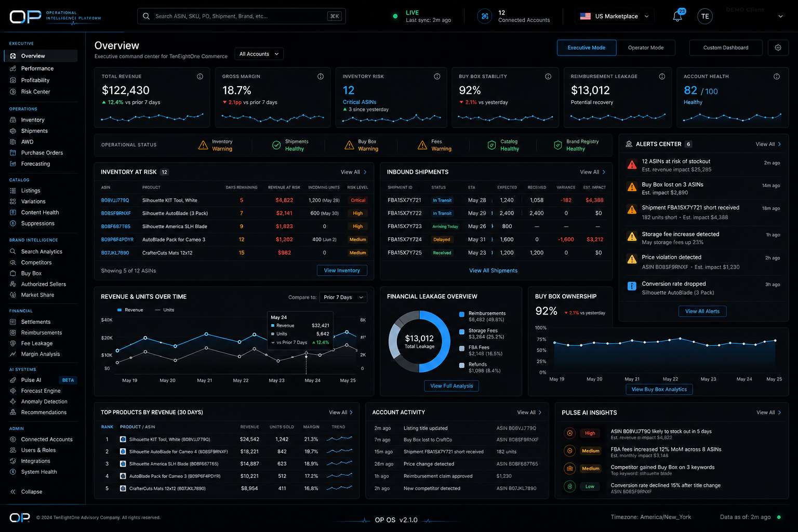This screenshot has height=532, width=798.
Task: Collapse the sidebar
Action: pos(26,491)
